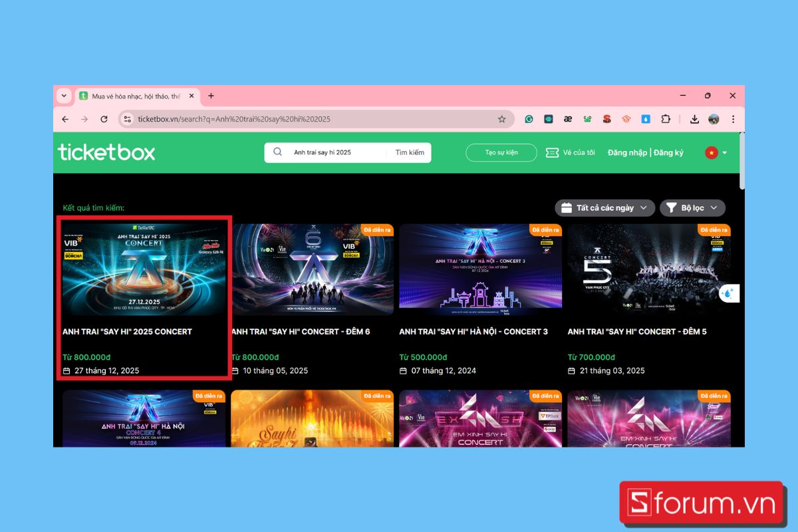Click the "æ" extension icon

click(568, 119)
